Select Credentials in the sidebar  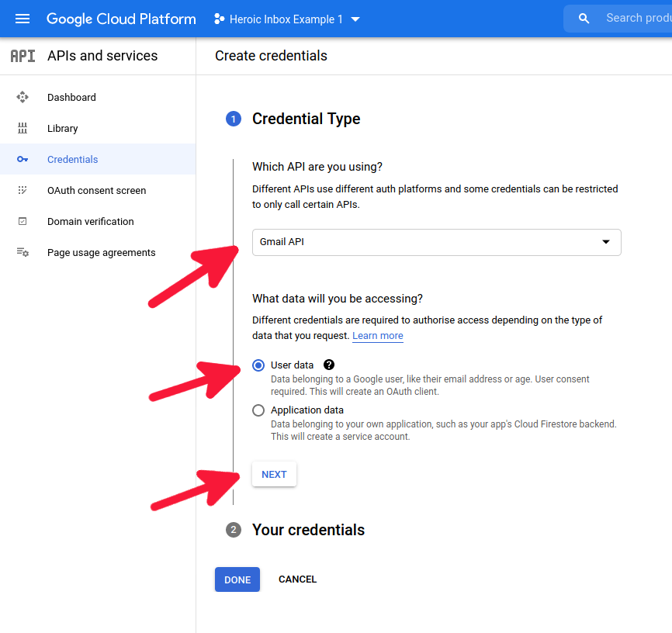pos(98,159)
